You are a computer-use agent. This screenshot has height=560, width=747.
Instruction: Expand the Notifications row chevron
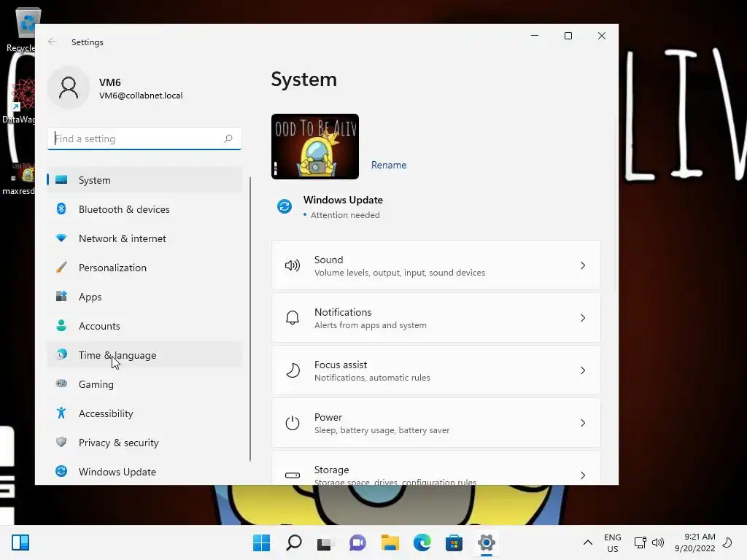[x=583, y=318]
